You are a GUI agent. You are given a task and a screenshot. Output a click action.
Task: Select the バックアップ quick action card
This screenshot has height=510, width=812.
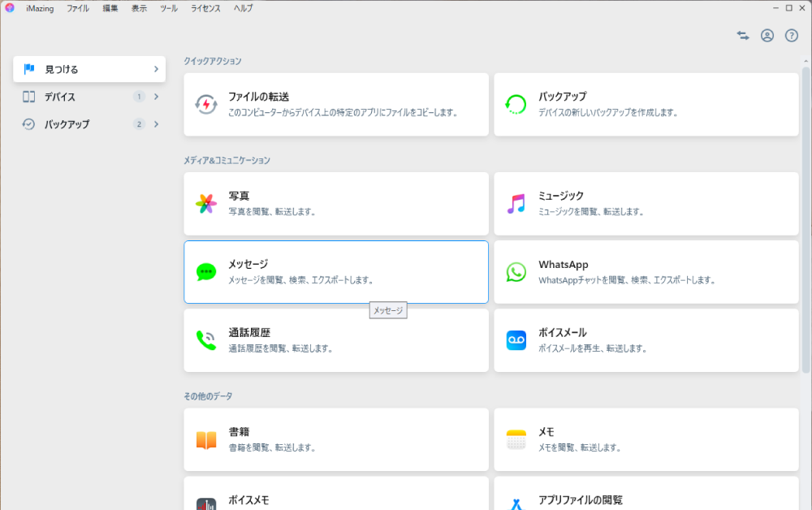coord(646,104)
